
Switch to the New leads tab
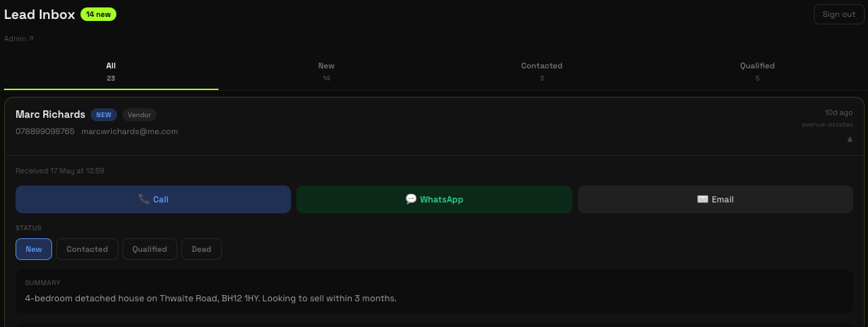pyautogui.click(x=326, y=72)
